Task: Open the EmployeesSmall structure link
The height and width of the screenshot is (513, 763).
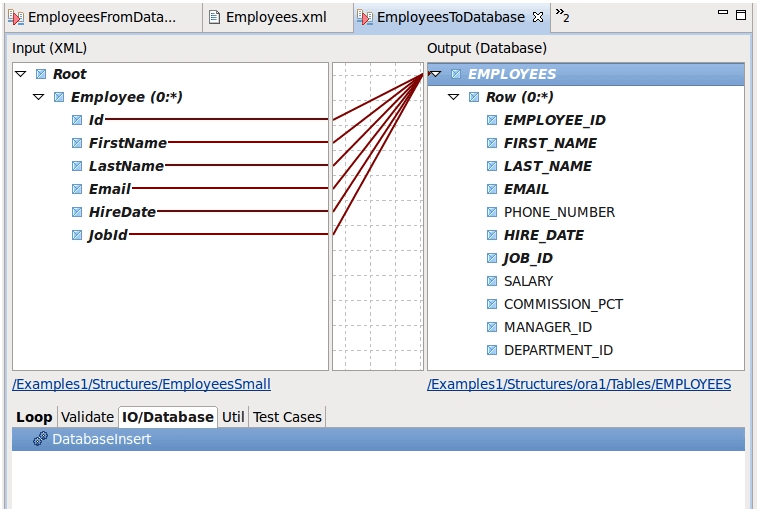Action: click(x=141, y=384)
